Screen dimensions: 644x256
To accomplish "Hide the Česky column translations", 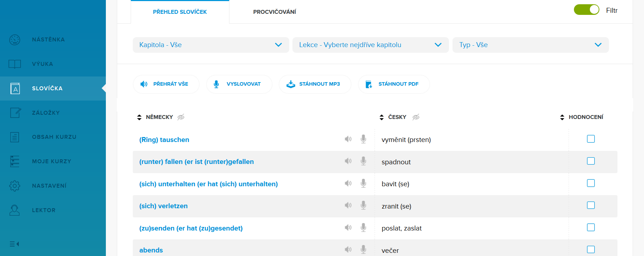I will tap(416, 117).
